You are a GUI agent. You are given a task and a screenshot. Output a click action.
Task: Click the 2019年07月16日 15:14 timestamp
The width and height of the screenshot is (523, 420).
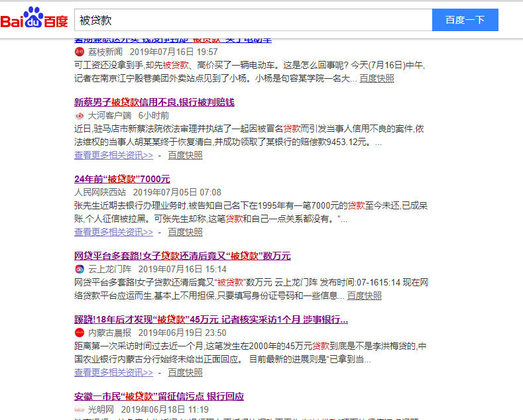(182, 269)
